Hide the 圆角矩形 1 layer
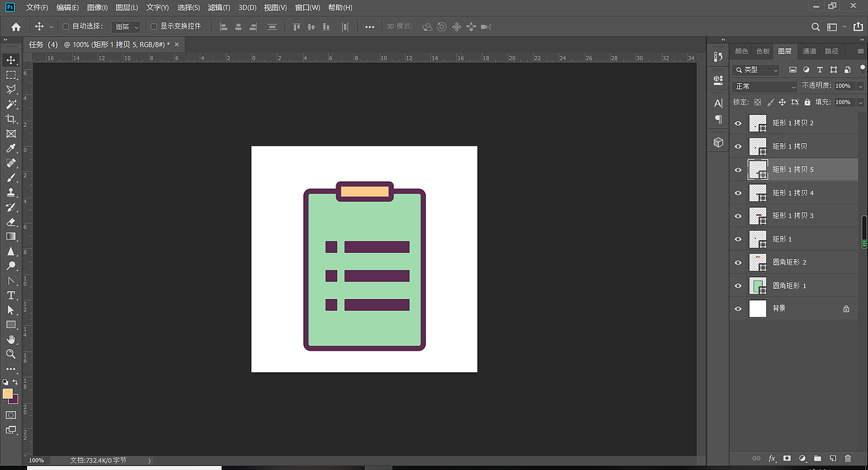 (x=738, y=286)
